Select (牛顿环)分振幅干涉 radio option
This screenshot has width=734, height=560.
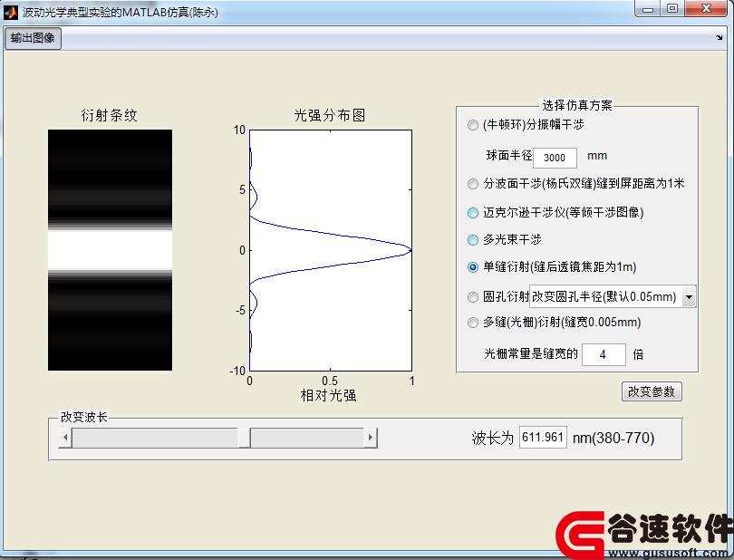473,125
